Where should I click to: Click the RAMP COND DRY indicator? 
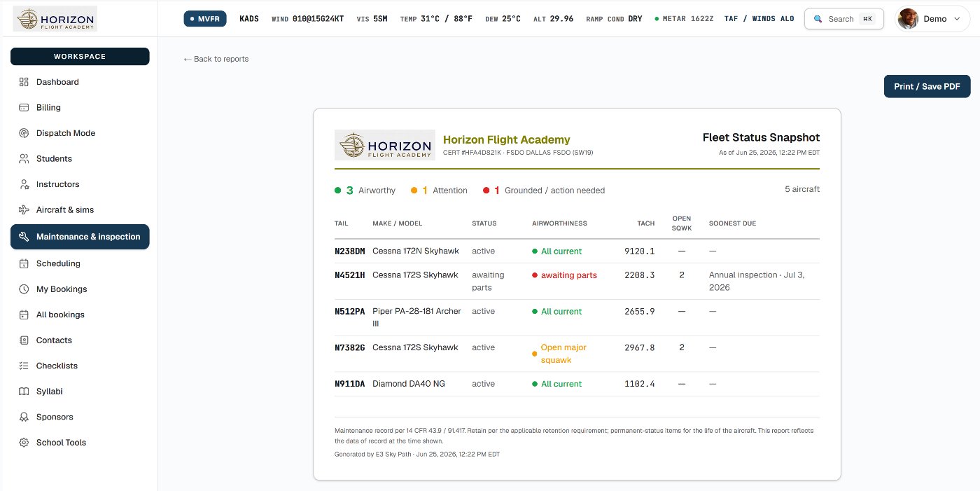coord(615,19)
